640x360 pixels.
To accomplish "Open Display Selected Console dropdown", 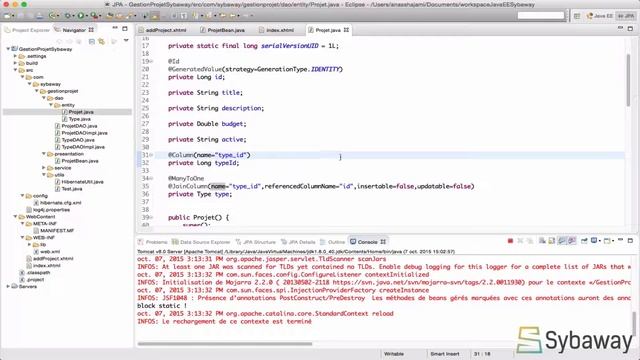I will click(599, 241).
